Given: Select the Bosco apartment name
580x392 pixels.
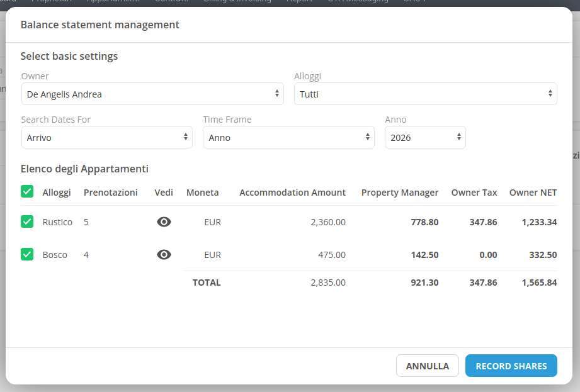Looking at the screenshot, I should pyautogui.click(x=55, y=255).
